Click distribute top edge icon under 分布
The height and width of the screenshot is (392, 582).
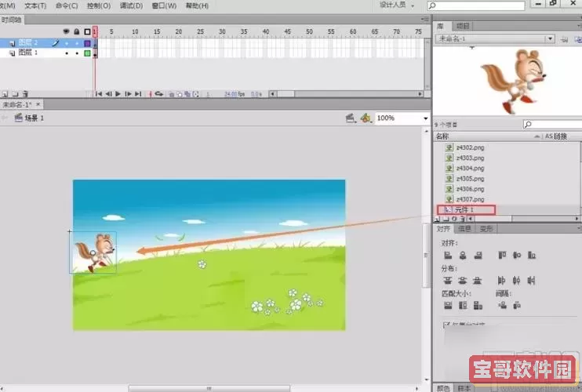[x=448, y=281]
